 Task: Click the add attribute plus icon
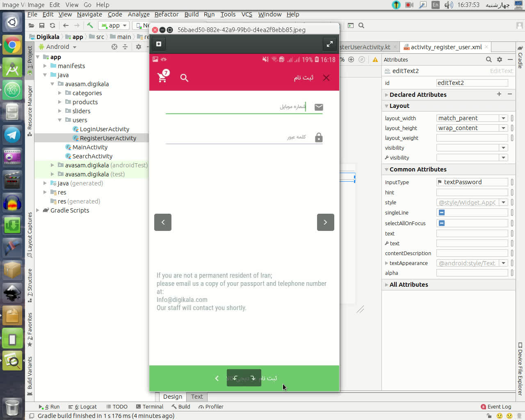(x=499, y=94)
